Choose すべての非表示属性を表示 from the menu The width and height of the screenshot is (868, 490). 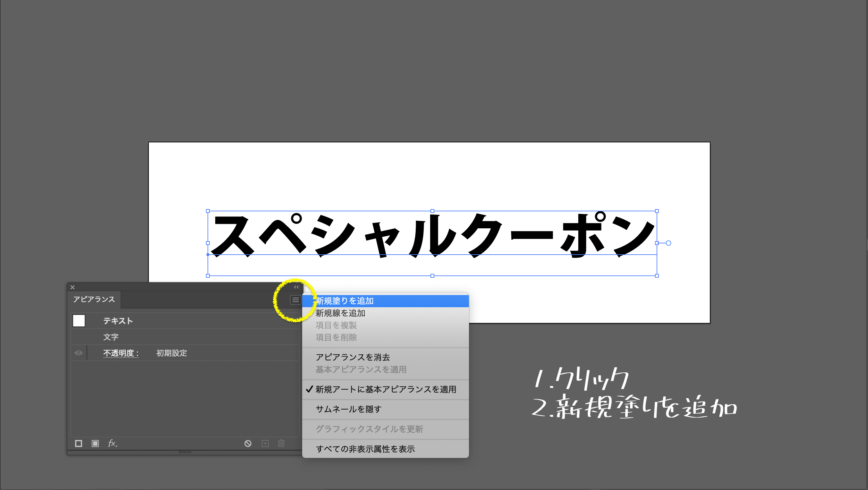point(386,449)
